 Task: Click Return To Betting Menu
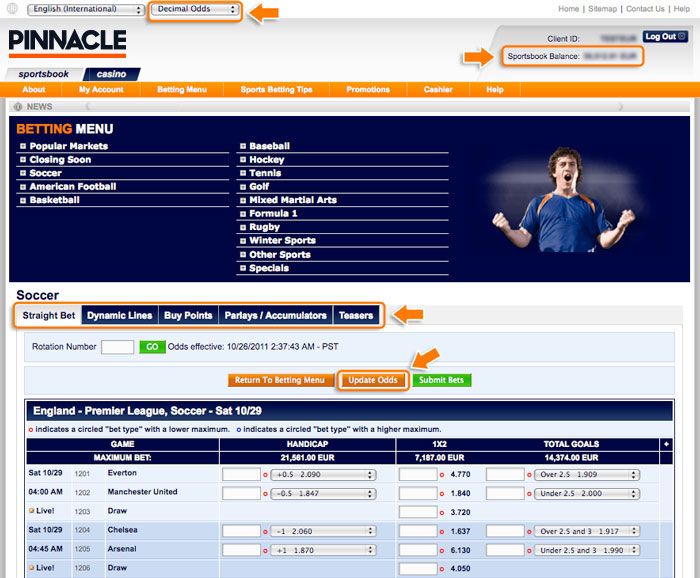(279, 380)
